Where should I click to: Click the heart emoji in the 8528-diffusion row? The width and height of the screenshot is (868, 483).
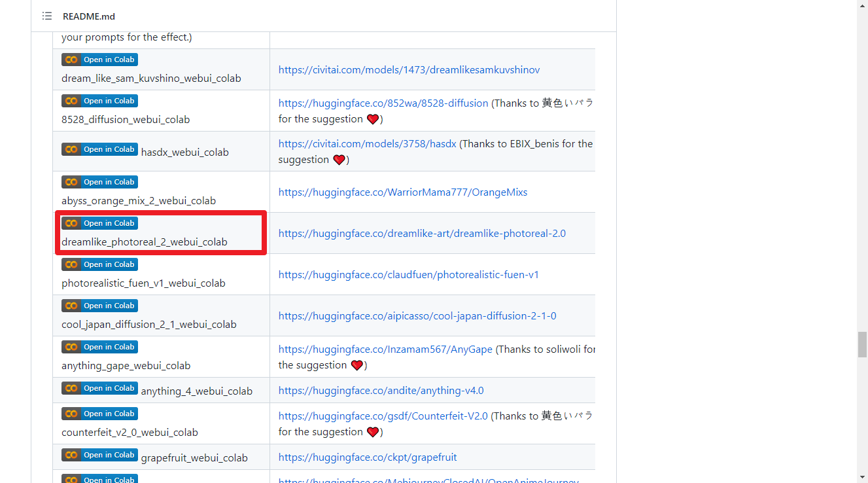[x=373, y=119]
